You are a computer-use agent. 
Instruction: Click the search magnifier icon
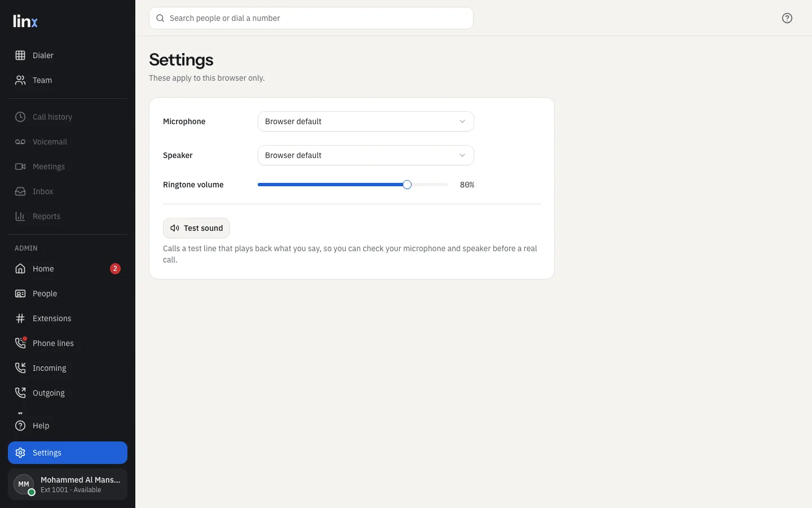coord(160,18)
